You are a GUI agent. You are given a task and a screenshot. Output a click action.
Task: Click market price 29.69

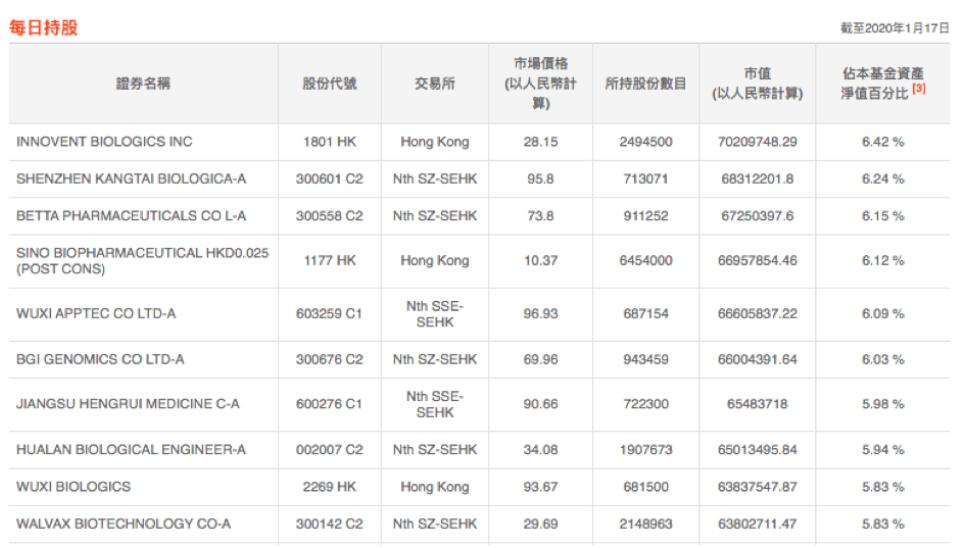(x=541, y=523)
